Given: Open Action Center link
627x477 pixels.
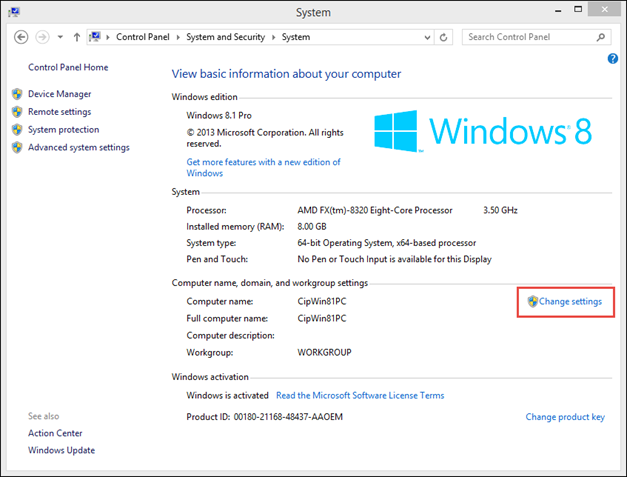Looking at the screenshot, I should (55, 433).
